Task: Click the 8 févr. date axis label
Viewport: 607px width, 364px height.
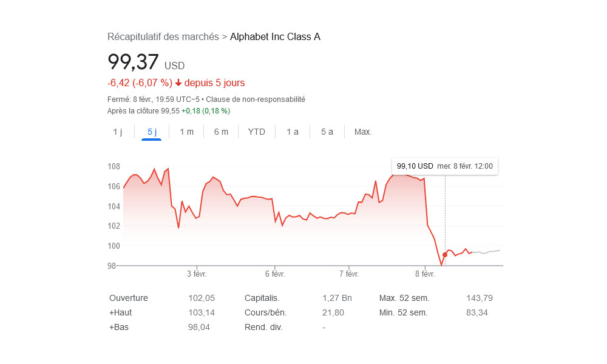Action: 425,274
